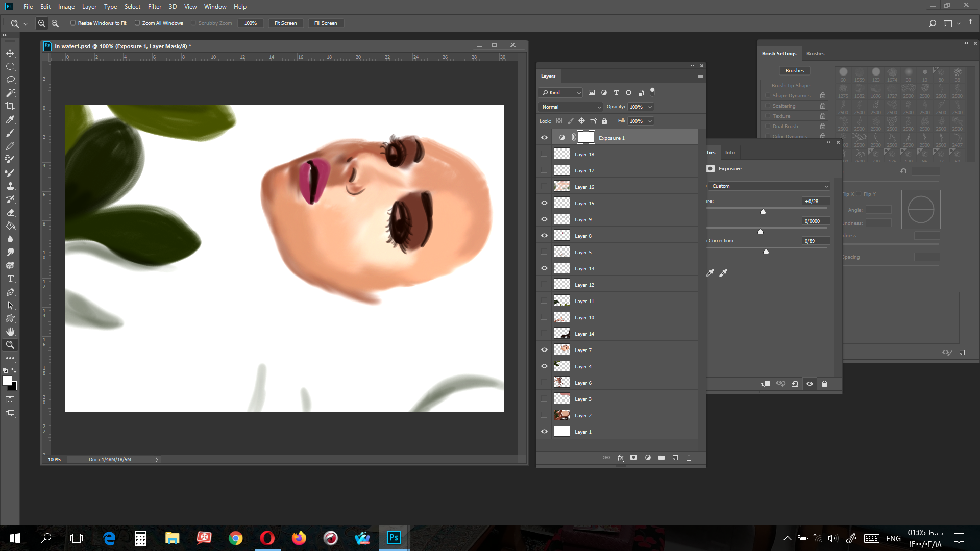Open the File menu

click(28, 7)
